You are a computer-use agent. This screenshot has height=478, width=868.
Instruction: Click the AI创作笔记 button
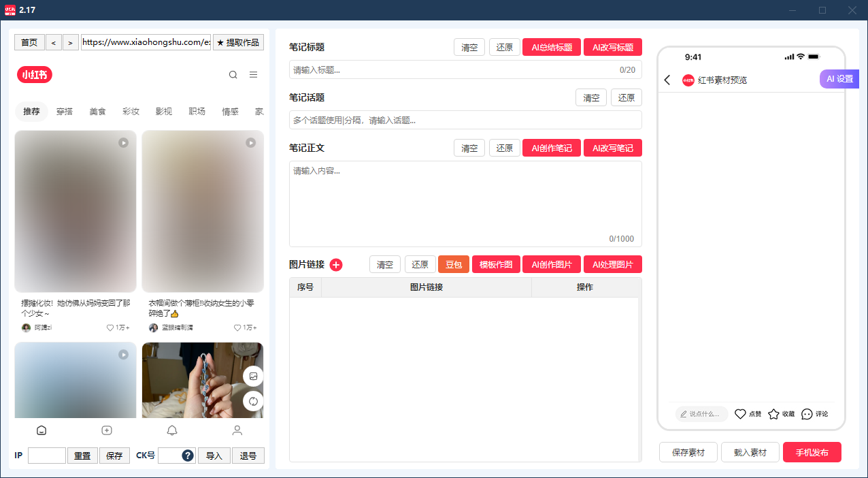(x=551, y=148)
